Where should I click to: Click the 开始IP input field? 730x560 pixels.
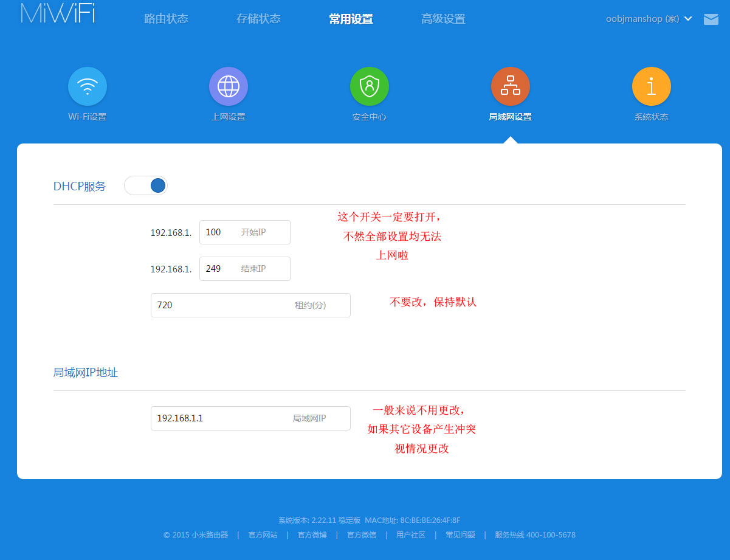(245, 232)
